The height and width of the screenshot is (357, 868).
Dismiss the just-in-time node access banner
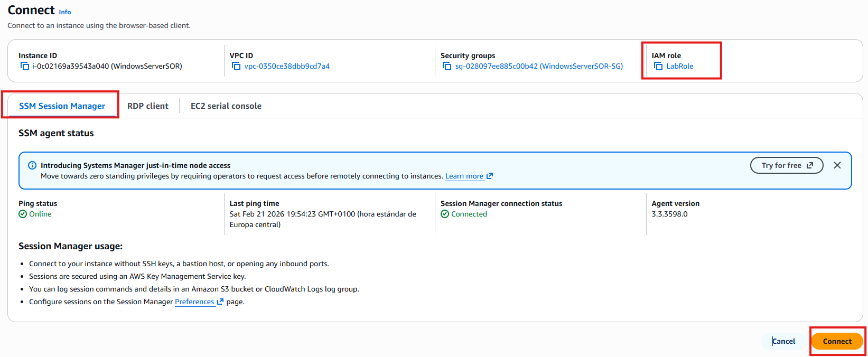click(x=837, y=165)
